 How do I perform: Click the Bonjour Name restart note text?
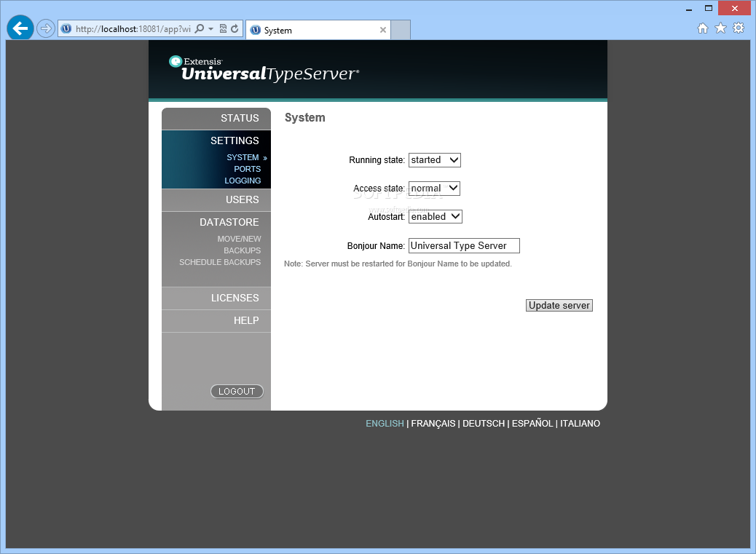(398, 264)
